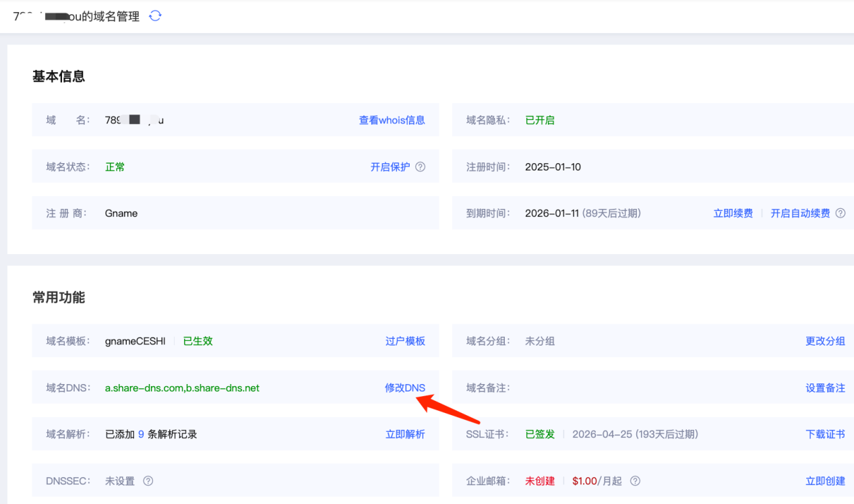The height and width of the screenshot is (504, 854).
Task: Turn on auto-renewal with 开启自动续费
Action: tap(800, 214)
